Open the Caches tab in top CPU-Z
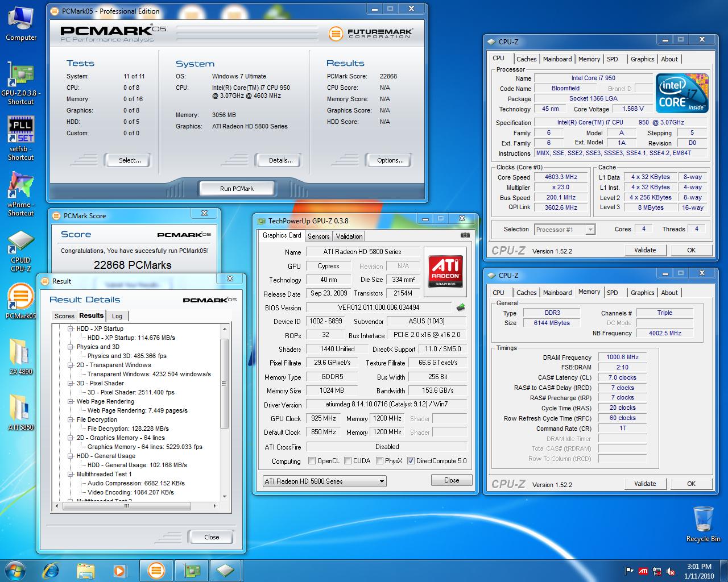 point(527,59)
